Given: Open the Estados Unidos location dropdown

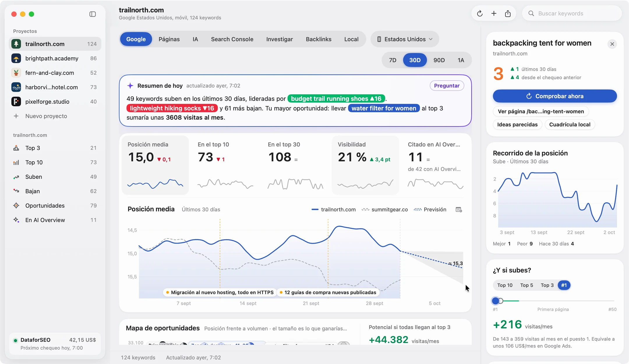Looking at the screenshot, I should 404,39.
